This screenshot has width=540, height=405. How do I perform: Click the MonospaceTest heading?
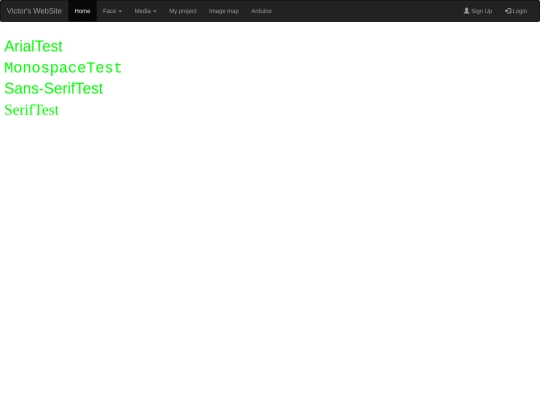63,68
